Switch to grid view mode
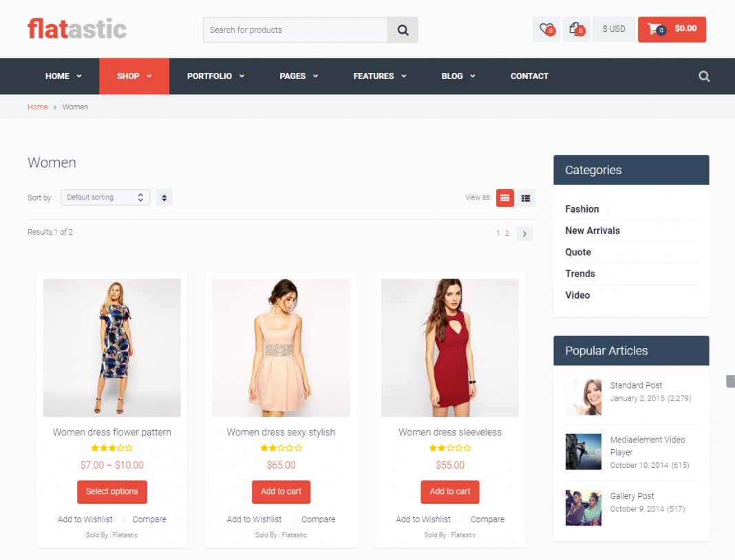The image size is (735, 560). click(504, 197)
